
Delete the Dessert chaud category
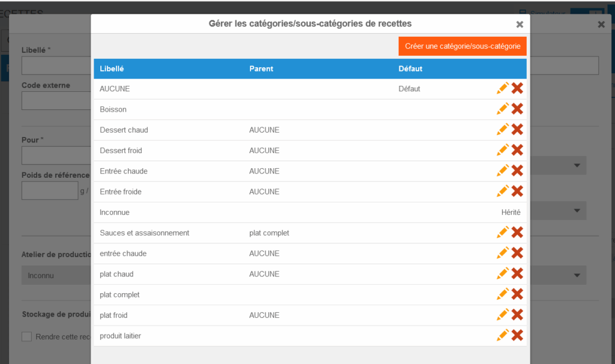tap(517, 129)
